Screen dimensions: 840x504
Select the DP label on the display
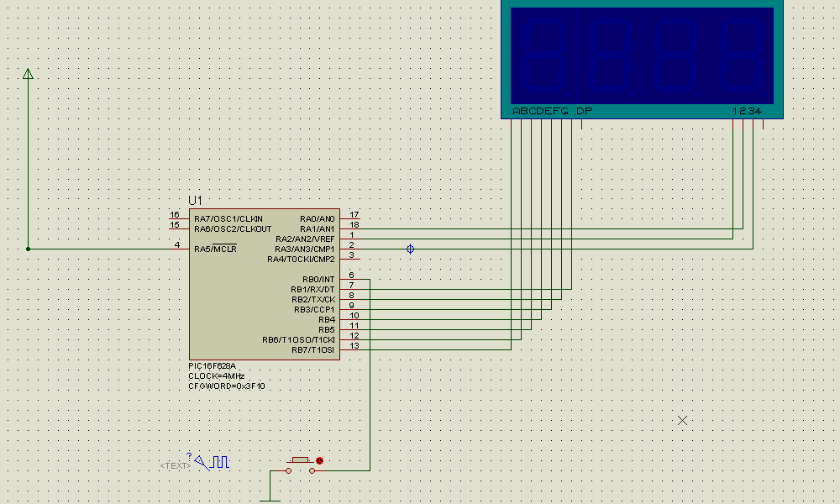click(x=585, y=111)
